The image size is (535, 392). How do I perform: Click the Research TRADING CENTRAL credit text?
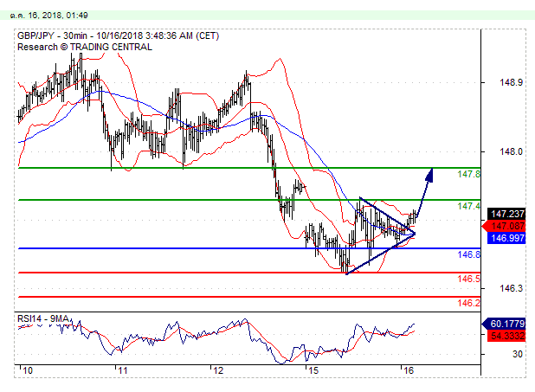tap(84, 47)
